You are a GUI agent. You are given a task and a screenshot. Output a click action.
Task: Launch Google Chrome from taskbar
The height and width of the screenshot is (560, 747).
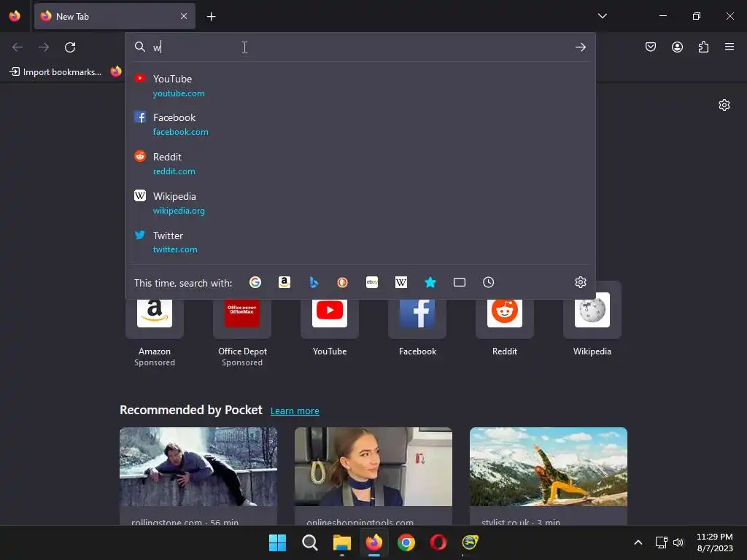(406, 542)
